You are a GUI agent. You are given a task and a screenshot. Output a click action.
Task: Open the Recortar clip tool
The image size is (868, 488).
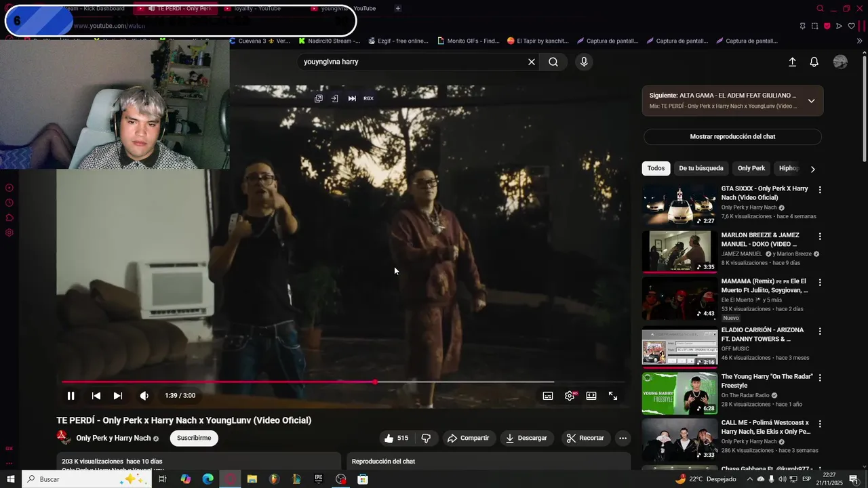pos(585,438)
